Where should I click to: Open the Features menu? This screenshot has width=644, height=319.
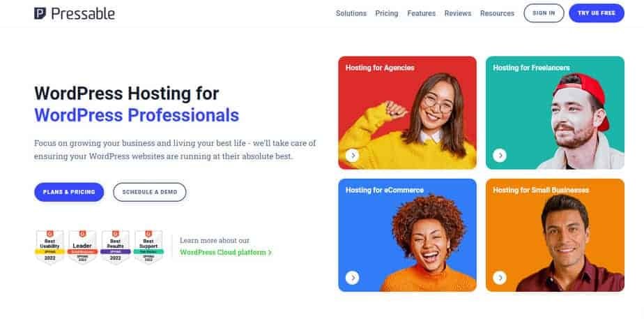tap(422, 13)
